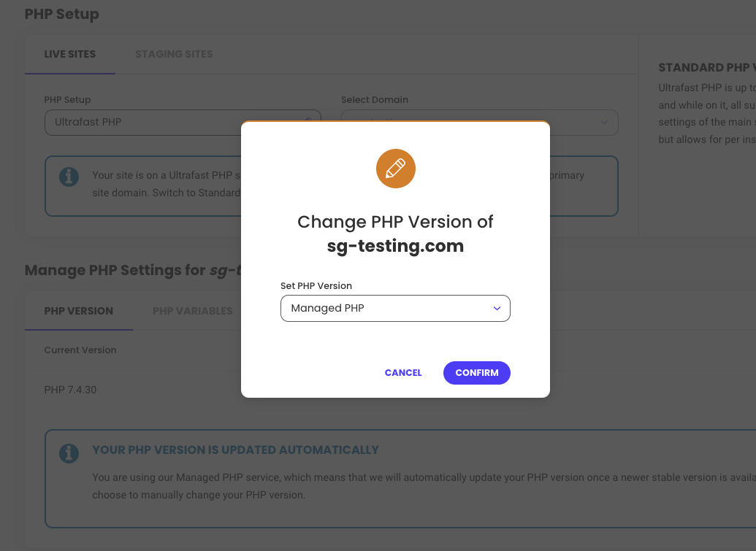Image resolution: width=756 pixels, height=551 pixels.
Task: Expand the Select Domain dropdown chevron
Action: 604,123
